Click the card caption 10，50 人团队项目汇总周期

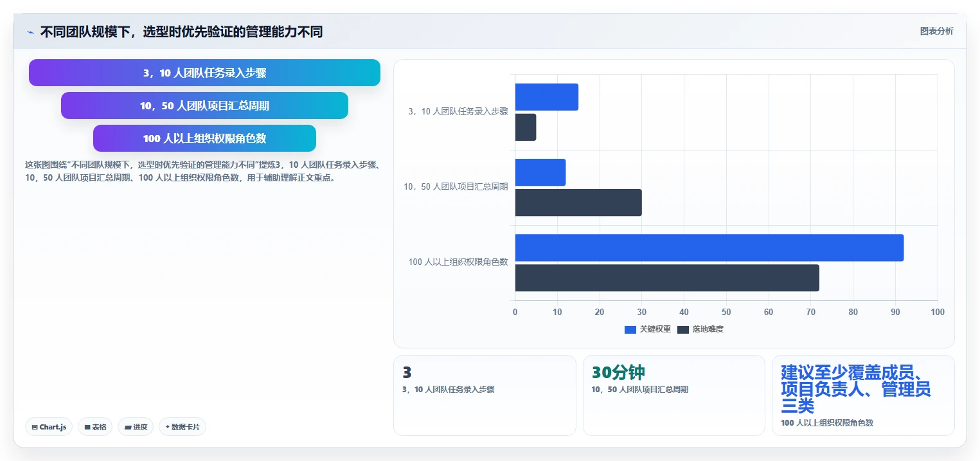click(x=640, y=390)
